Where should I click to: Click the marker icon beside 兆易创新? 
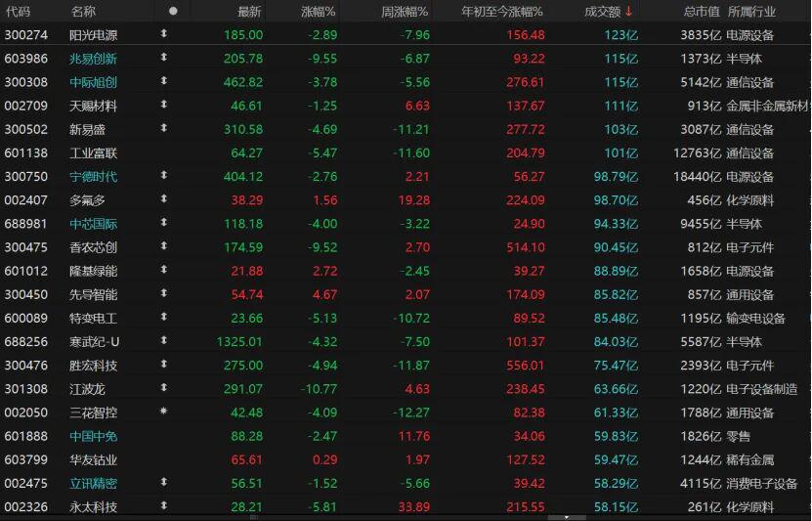coord(163,58)
